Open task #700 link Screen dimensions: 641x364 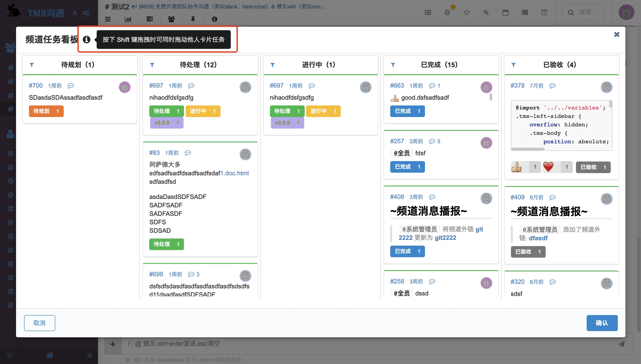tap(36, 85)
